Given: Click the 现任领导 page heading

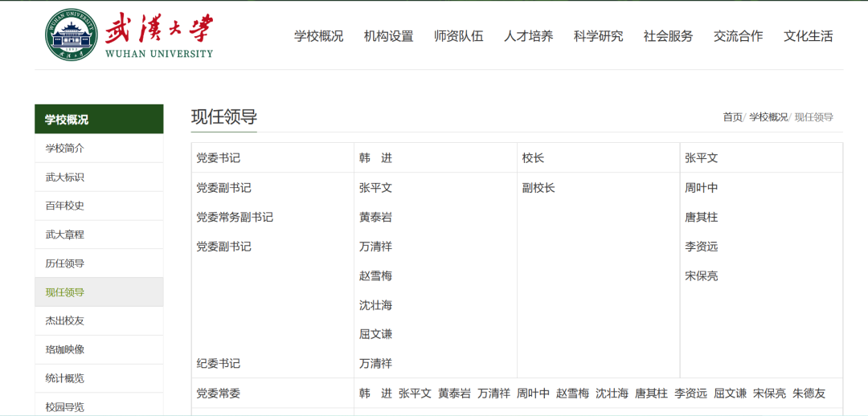Looking at the screenshot, I should click(x=224, y=117).
